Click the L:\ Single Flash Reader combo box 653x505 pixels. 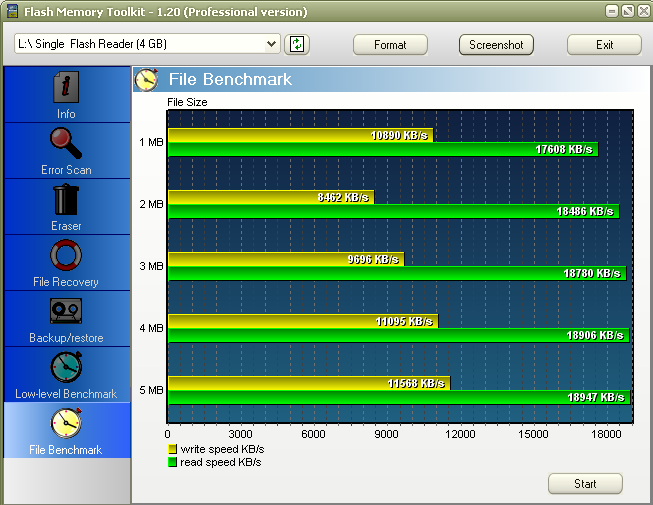tap(147, 44)
